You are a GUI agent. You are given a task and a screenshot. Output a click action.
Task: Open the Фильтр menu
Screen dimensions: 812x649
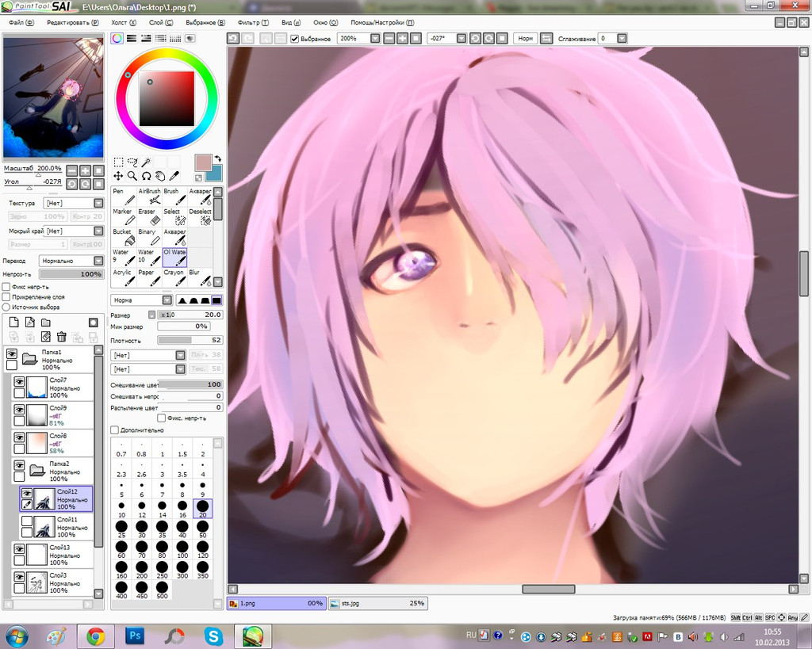(253, 23)
